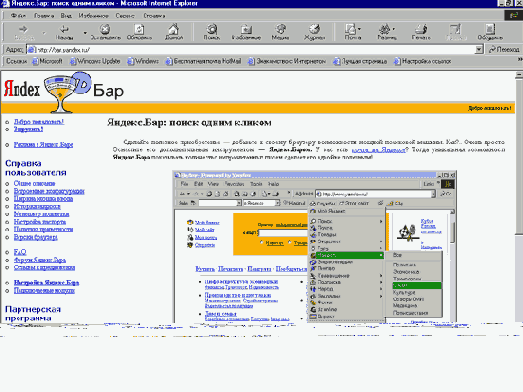
Task: Click the Переход (Go) button
Action: pyautogui.click(x=504, y=49)
